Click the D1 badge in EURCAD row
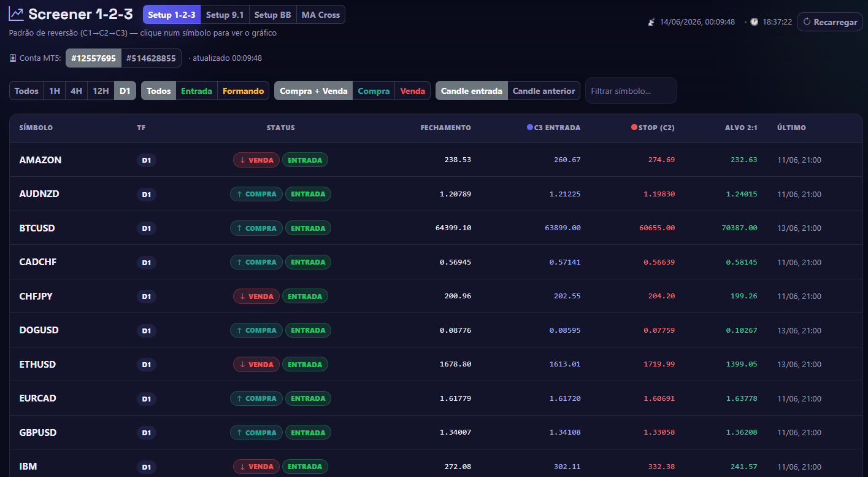The image size is (868, 477). click(x=147, y=398)
